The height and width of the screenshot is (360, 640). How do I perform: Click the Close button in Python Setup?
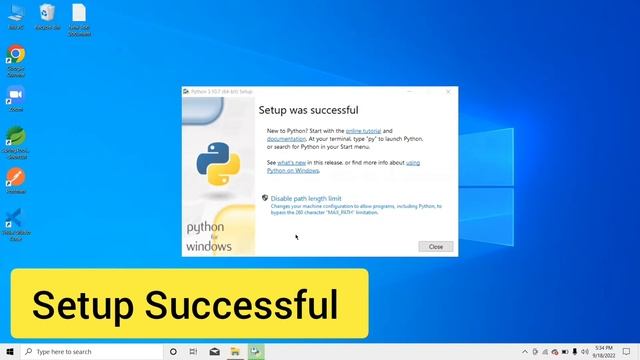436,247
